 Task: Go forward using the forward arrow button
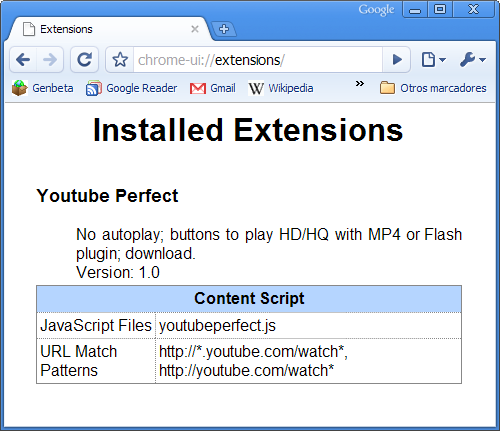(50, 60)
